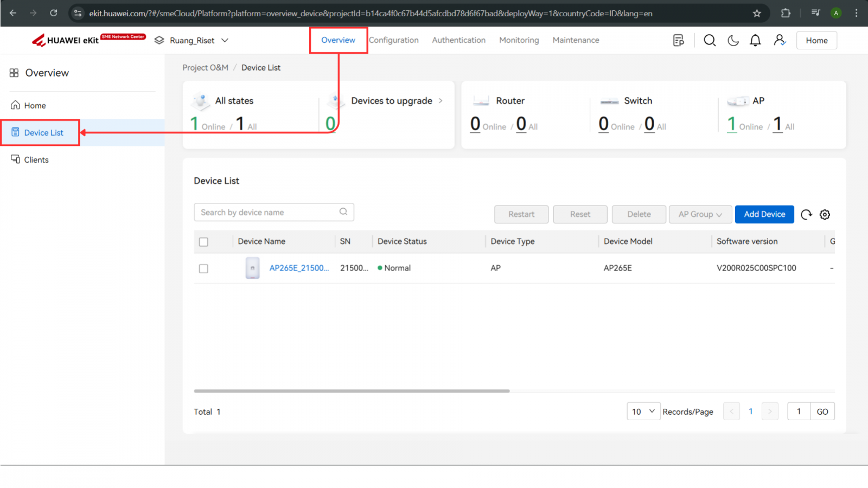Open table column settings gear
Viewport: 868px width, 488px height.
825,215
